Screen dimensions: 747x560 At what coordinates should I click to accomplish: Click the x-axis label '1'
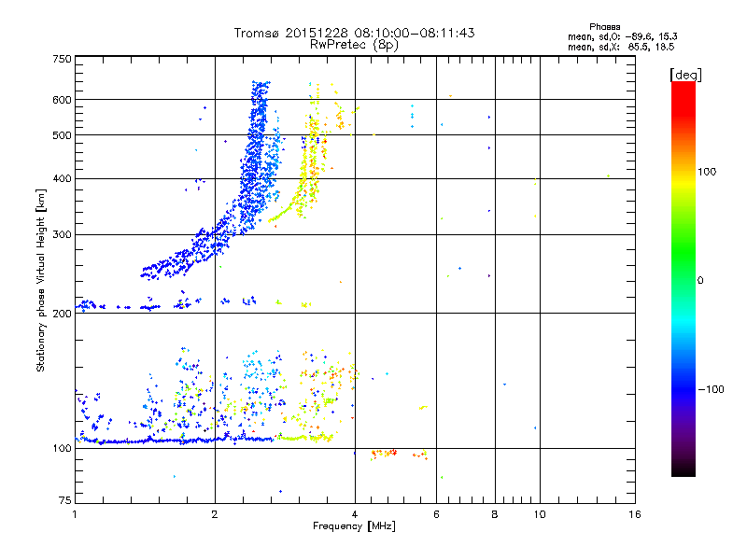click(x=75, y=514)
